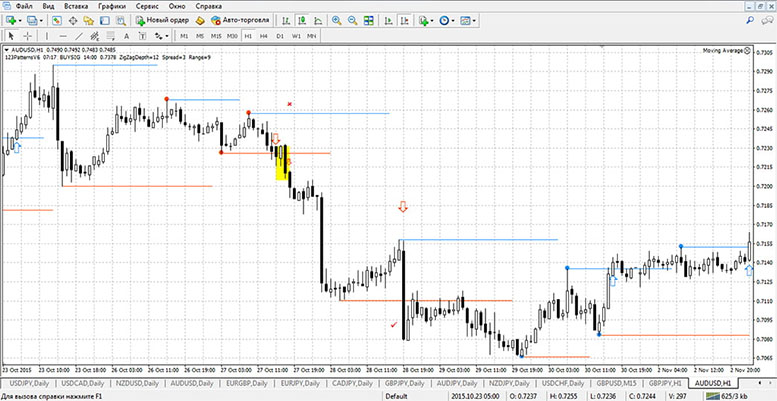Open the Data Window crosshair icon
Image resolution: width=777 pixels, height=401 pixels.
click(x=73, y=20)
